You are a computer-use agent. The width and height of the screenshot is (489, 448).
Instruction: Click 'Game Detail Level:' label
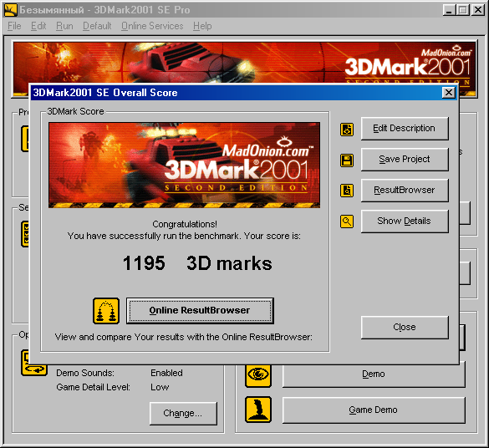93,387
